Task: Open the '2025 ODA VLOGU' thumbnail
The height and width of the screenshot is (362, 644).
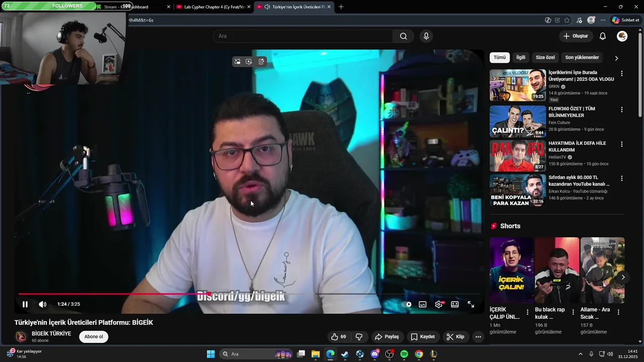Action: coord(518,85)
